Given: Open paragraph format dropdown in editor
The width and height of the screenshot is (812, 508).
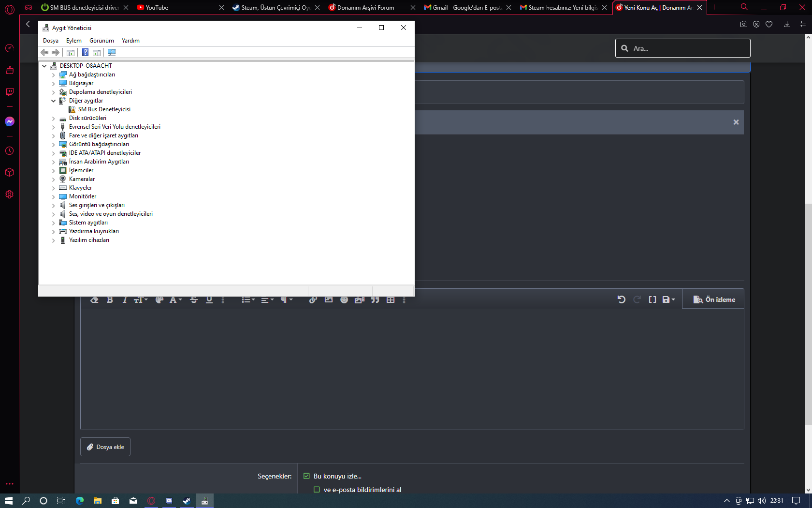Looking at the screenshot, I should tap(287, 300).
